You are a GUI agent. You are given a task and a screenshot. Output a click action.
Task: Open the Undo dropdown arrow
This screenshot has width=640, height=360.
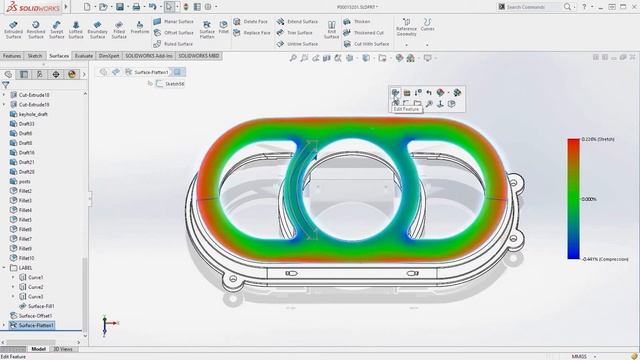point(160,7)
